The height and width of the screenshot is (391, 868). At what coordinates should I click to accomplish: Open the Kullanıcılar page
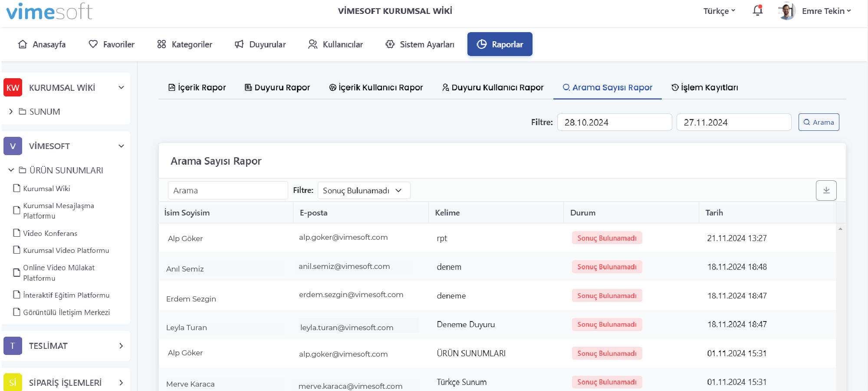[x=335, y=44]
